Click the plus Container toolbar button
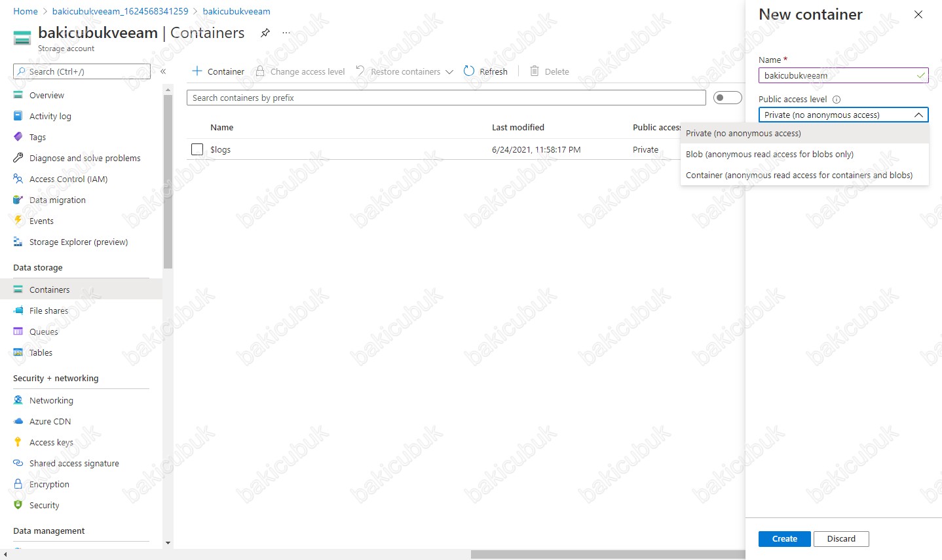 point(218,71)
